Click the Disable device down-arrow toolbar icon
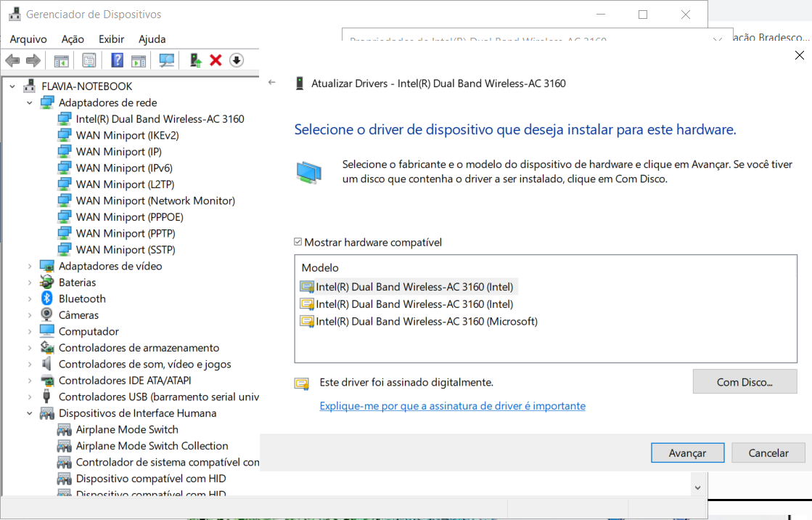Viewport: 812px width, 520px height. click(237, 61)
